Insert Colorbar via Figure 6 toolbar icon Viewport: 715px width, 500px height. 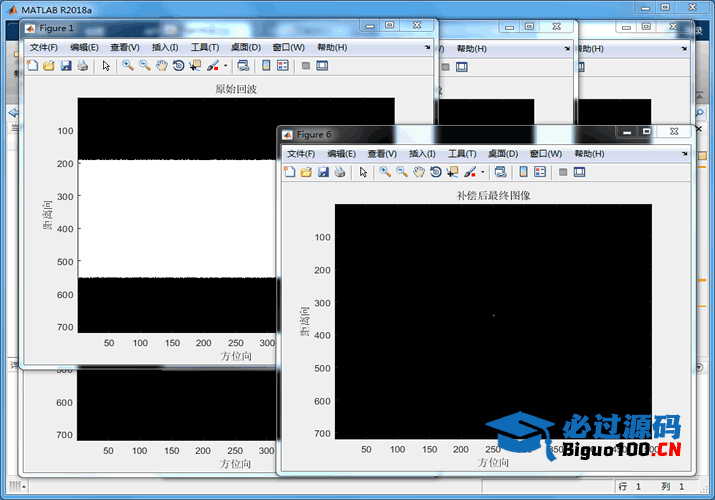coord(523,172)
